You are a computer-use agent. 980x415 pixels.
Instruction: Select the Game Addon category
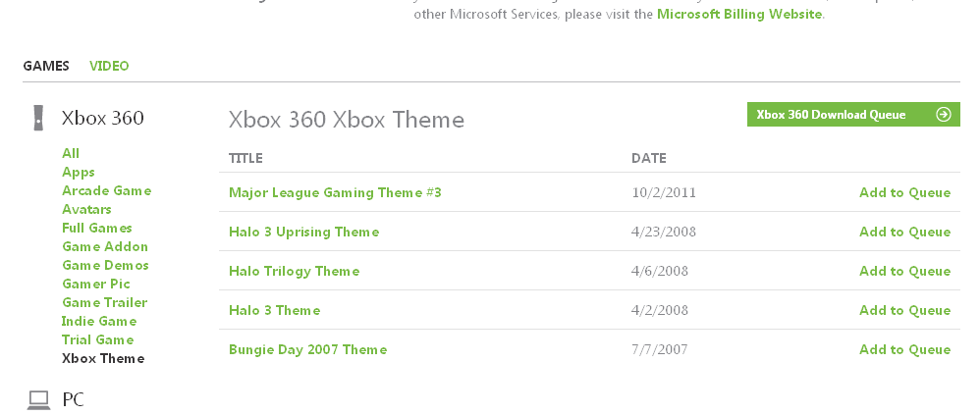(x=105, y=246)
